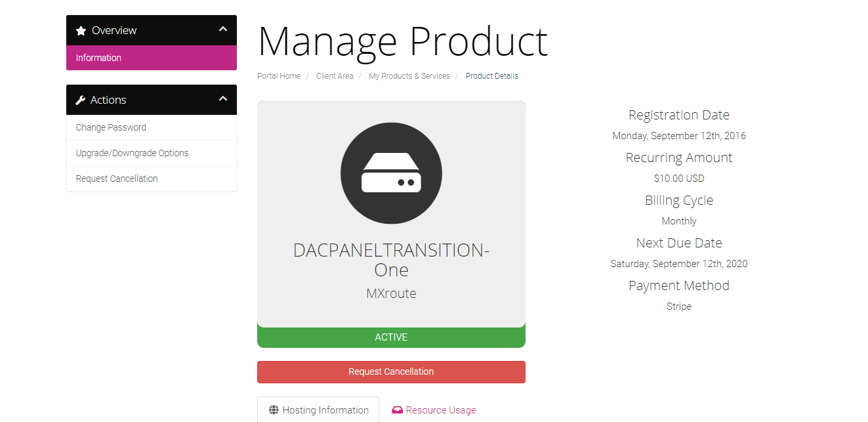Click the Manage Product page heading
Viewport: 868px width, 422px height.
pyautogui.click(x=403, y=41)
